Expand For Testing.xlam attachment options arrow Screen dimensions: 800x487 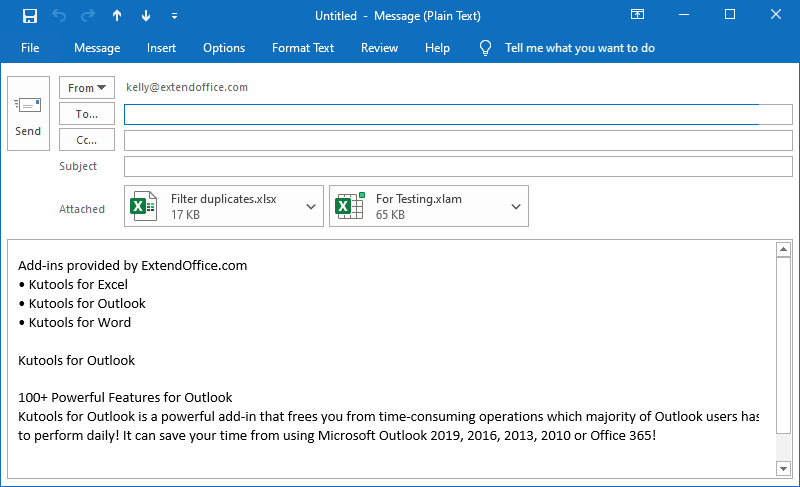515,206
